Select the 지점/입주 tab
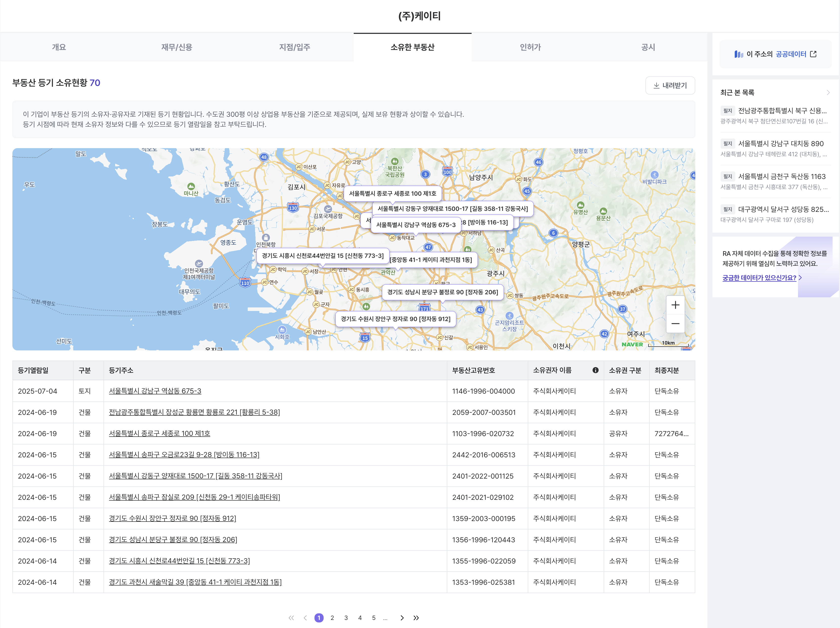The height and width of the screenshot is (628, 840). (x=295, y=47)
